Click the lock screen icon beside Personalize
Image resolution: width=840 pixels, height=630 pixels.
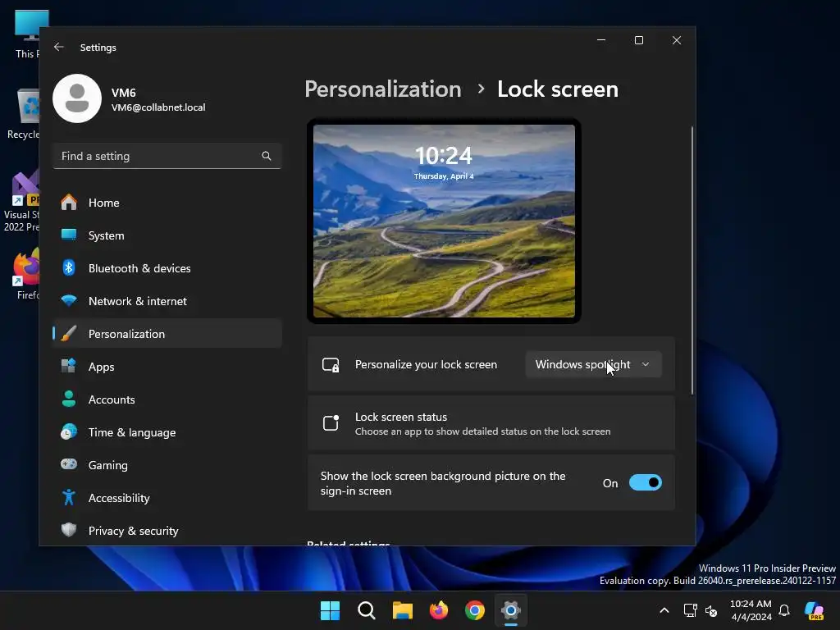[x=331, y=365]
